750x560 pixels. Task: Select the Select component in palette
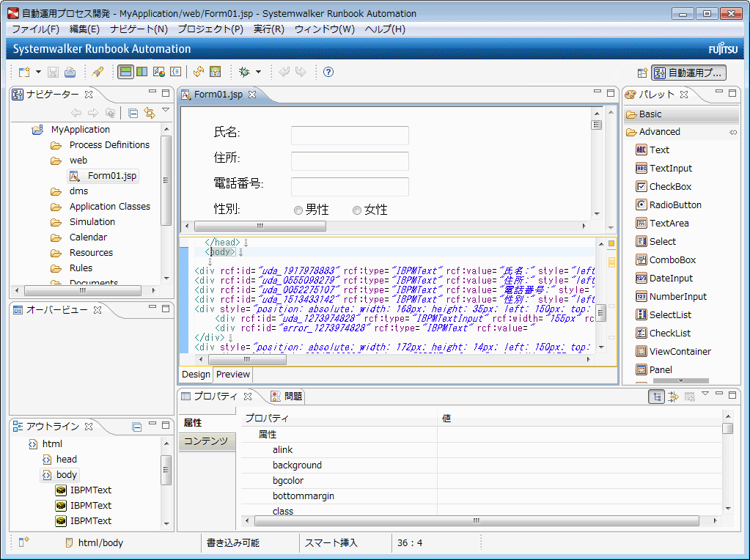[x=655, y=241]
